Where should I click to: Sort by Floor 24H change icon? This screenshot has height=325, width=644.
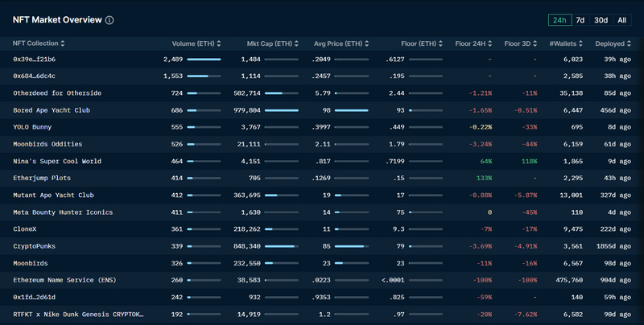494,43
